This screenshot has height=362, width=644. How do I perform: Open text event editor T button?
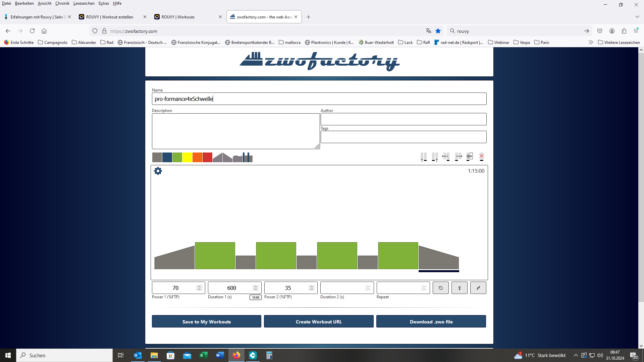pyautogui.click(x=460, y=288)
